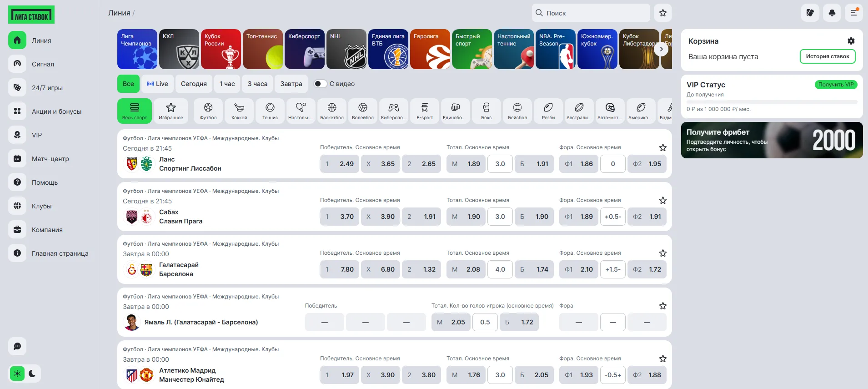868x389 pixels.
Task: Open the КХЛ tournament tile
Action: click(179, 49)
